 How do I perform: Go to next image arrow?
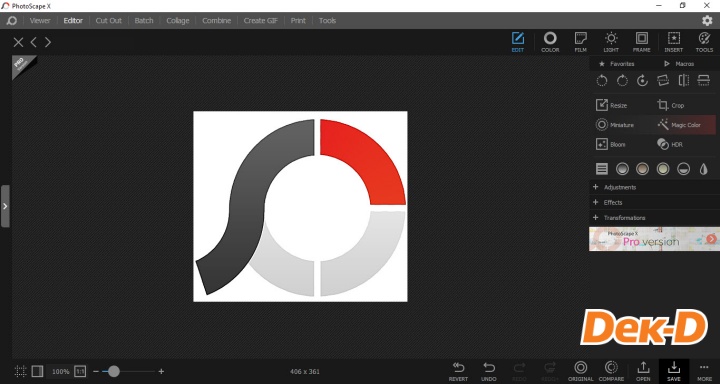point(48,42)
